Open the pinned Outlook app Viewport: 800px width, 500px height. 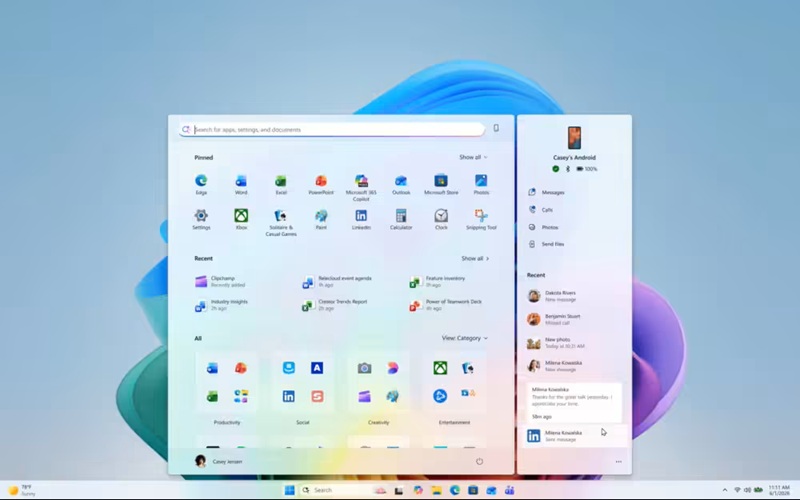(x=401, y=185)
